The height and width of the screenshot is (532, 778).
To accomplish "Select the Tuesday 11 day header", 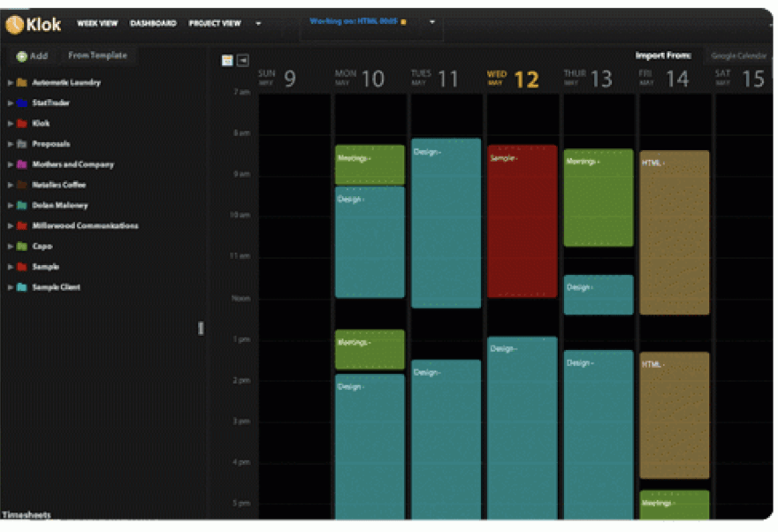I will click(x=435, y=79).
